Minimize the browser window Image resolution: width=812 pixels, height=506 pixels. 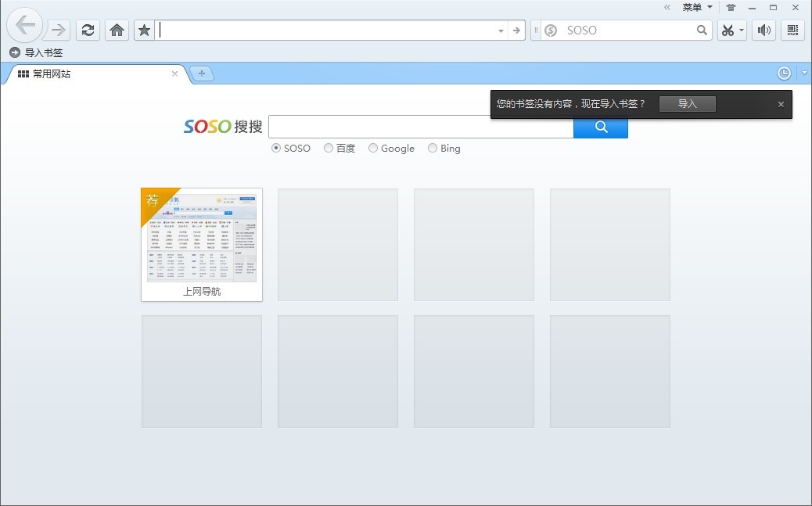752,7
